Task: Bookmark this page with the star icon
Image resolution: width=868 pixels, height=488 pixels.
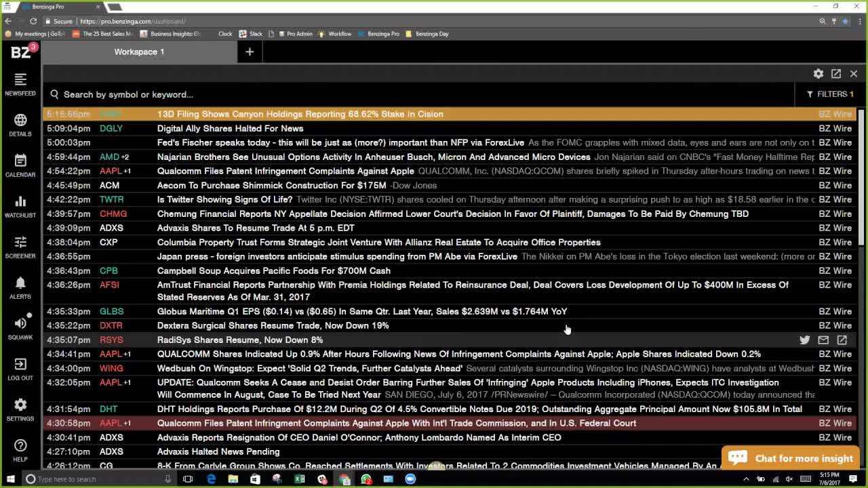Action: [845, 21]
